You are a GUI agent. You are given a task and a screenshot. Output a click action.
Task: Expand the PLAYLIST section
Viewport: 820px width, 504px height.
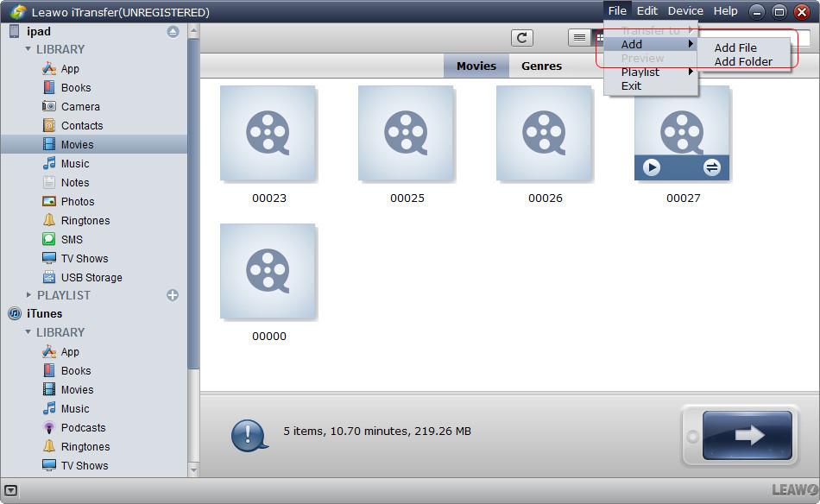pos(28,295)
